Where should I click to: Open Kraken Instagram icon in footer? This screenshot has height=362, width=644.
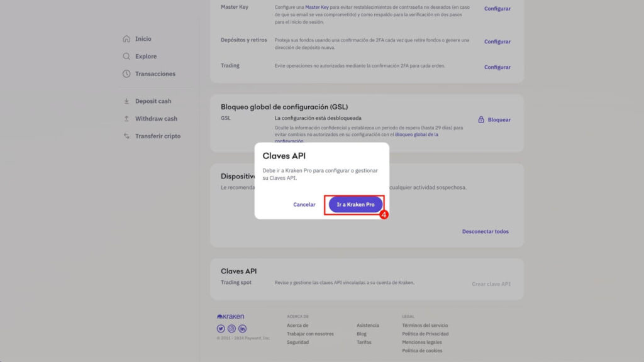[231, 328]
